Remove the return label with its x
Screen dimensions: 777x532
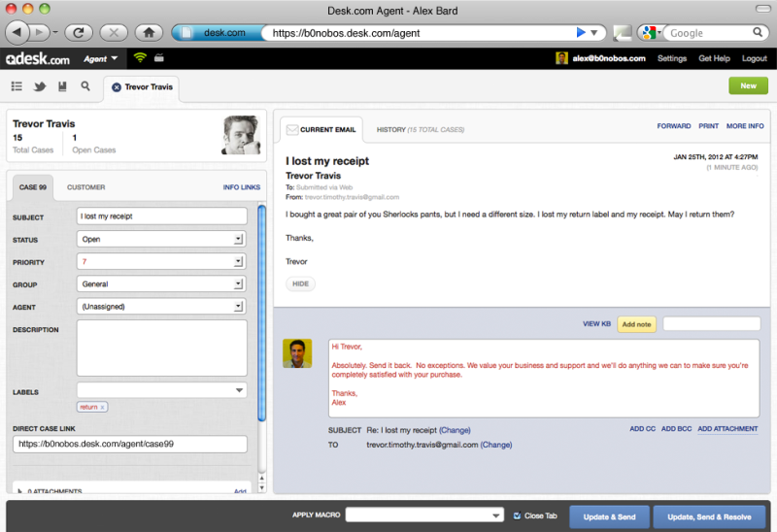point(103,407)
